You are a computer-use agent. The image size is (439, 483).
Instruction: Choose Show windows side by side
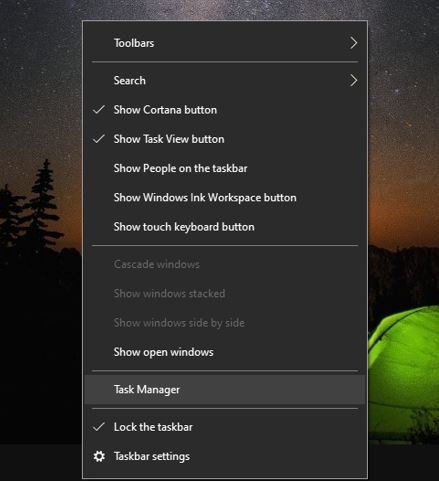(x=225, y=323)
